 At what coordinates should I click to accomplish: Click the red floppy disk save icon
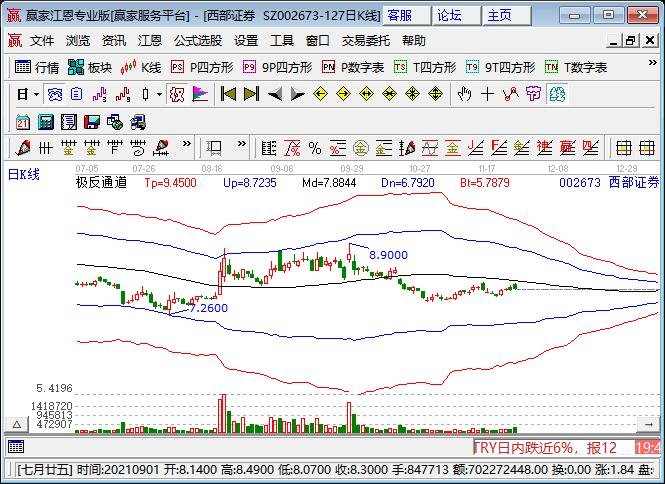coord(92,122)
